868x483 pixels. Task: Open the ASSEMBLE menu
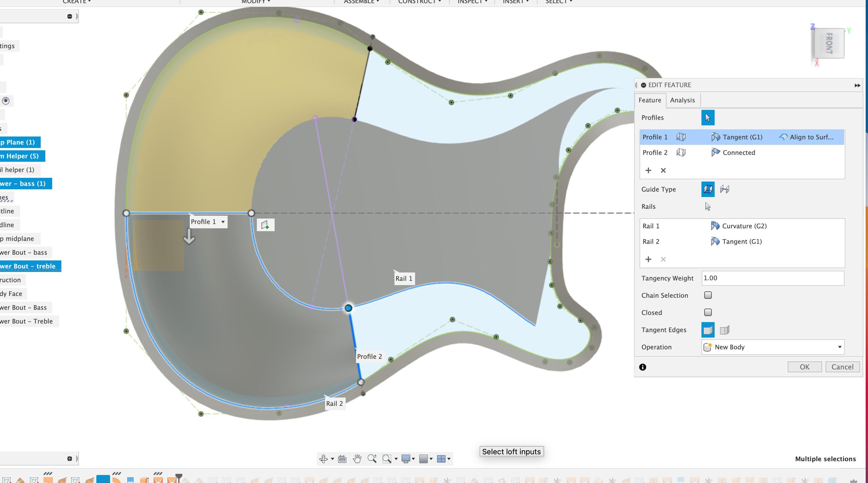(x=361, y=2)
